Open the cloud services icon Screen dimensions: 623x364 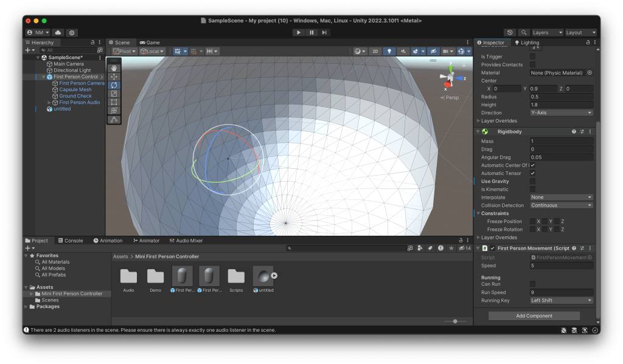58,32
